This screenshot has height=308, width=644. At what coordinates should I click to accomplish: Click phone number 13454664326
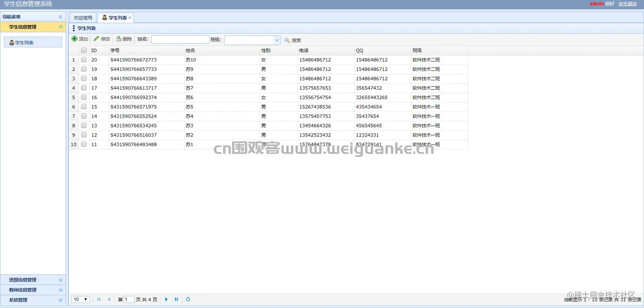[315, 125]
